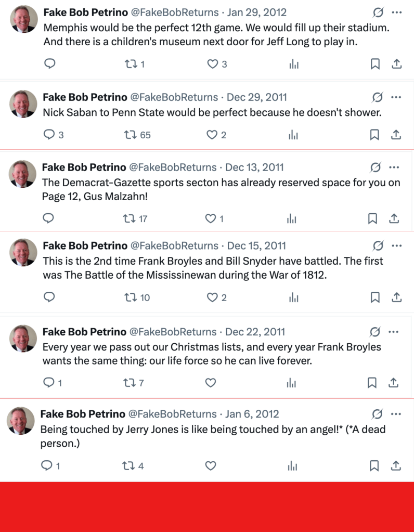Retweet the Christmas lists tweet

(129, 383)
